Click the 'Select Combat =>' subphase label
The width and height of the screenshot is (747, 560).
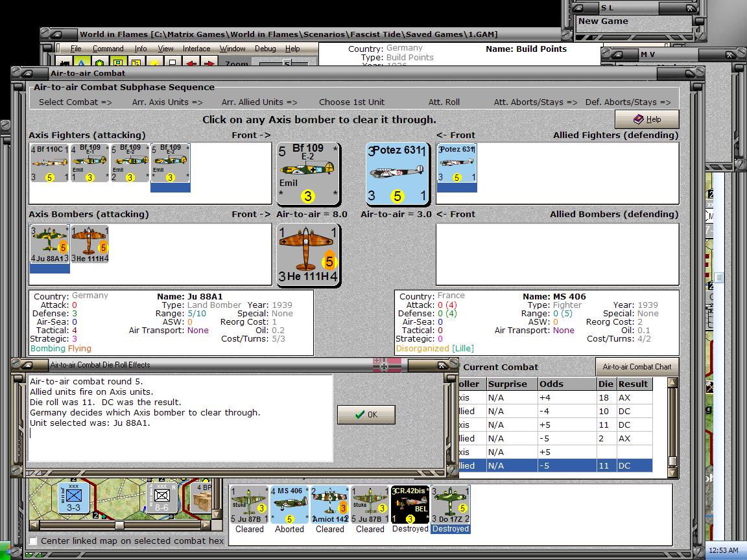pos(75,102)
